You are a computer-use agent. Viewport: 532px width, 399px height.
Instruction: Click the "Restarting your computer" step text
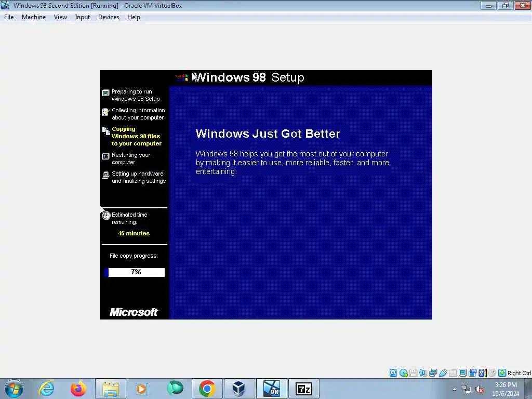click(131, 158)
